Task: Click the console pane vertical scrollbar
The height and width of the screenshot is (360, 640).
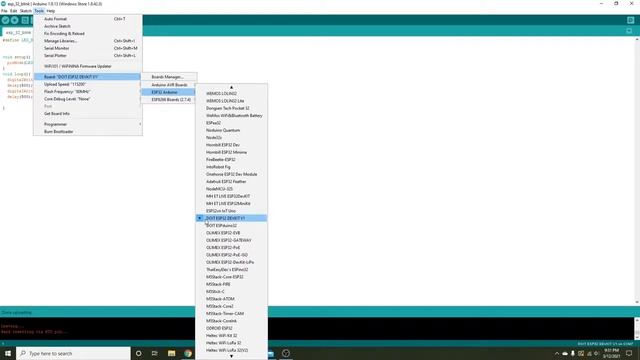Action: 637,329
